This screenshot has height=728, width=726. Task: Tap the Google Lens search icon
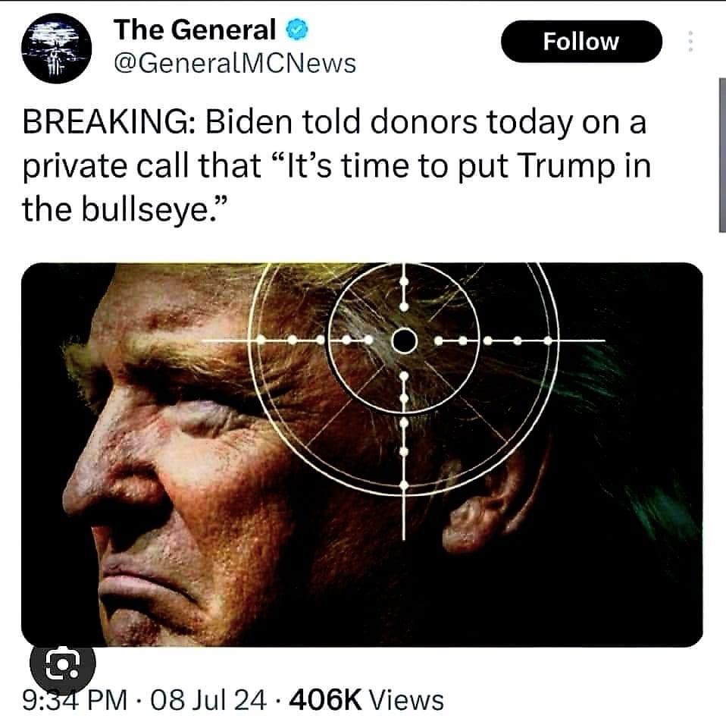[63, 665]
